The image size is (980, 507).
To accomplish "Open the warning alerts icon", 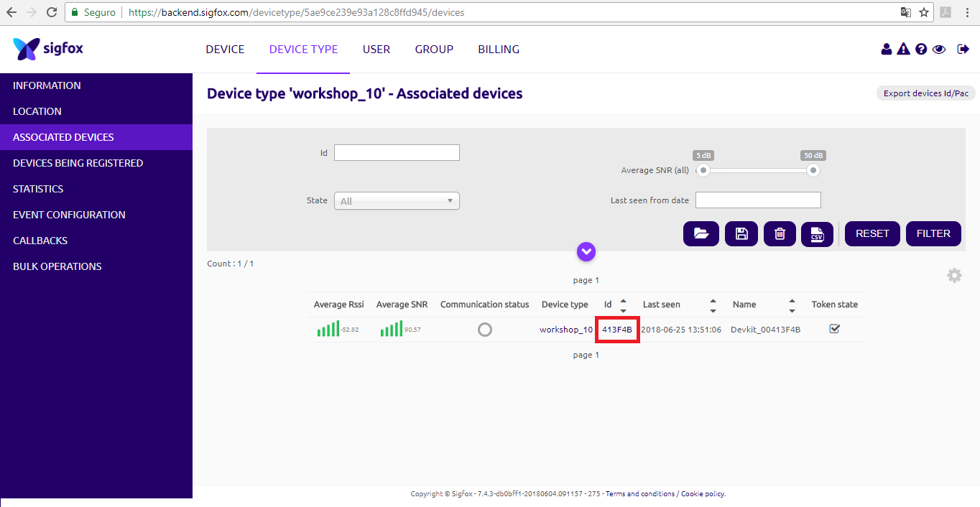I will click(x=903, y=49).
